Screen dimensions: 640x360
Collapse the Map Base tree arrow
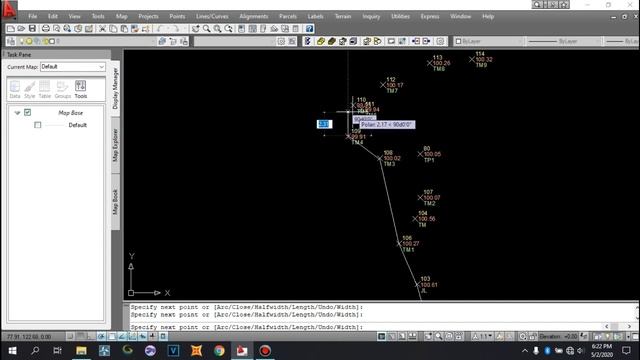click(17, 113)
